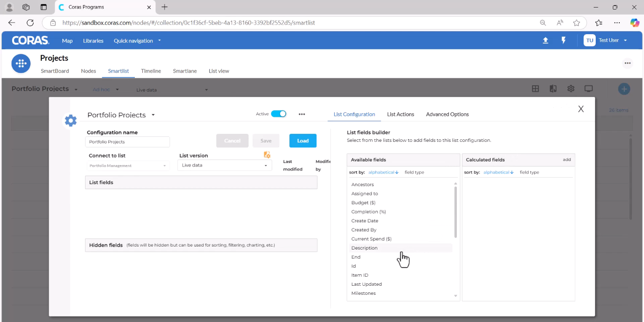Click the CORAS logo
The image size is (644, 322).
click(x=30, y=41)
